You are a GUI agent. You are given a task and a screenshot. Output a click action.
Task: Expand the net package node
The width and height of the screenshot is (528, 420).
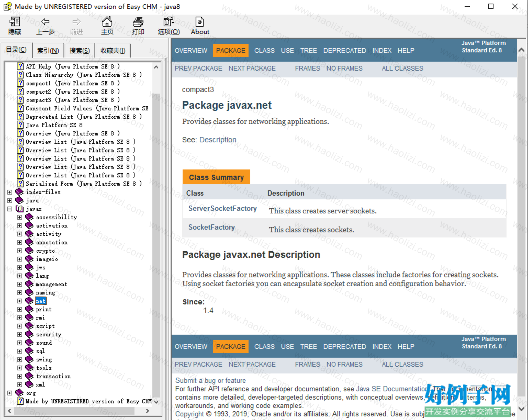[20, 301]
